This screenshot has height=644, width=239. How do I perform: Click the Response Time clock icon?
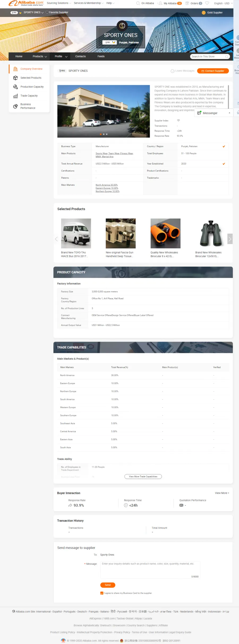(x=126, y=505)
